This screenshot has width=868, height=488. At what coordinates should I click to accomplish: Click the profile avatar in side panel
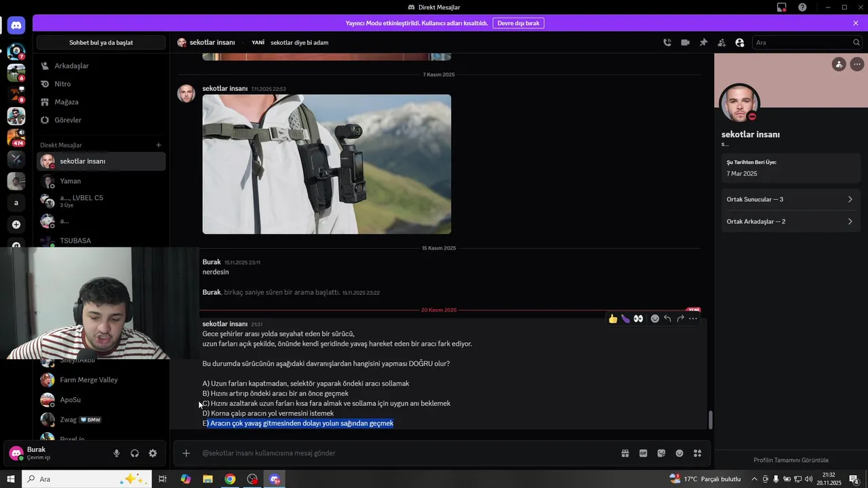pos(739,104)
